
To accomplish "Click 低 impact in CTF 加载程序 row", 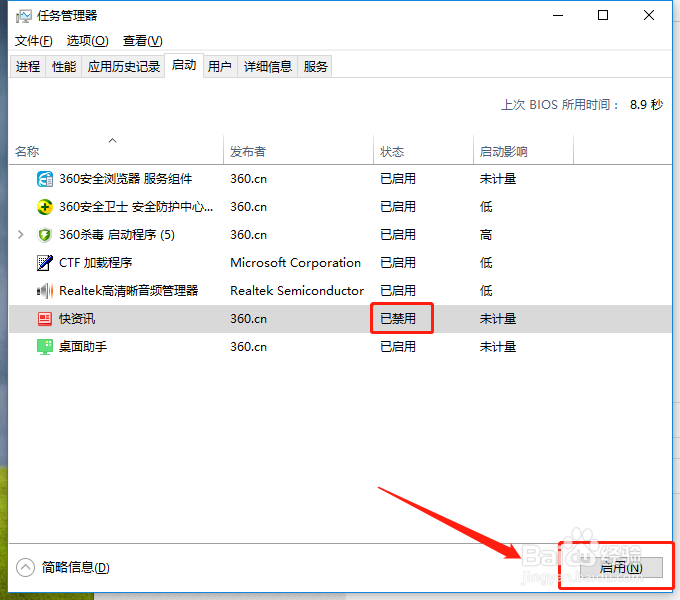I will tap(486, 263).
